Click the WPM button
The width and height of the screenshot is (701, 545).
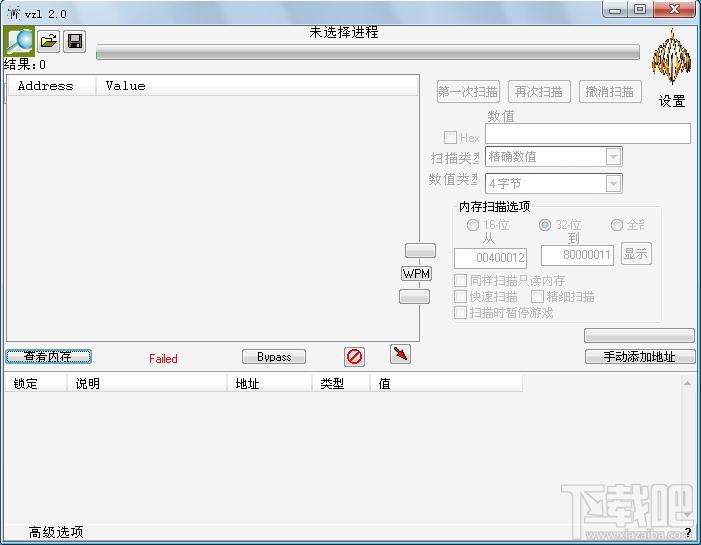coord(416,273)
